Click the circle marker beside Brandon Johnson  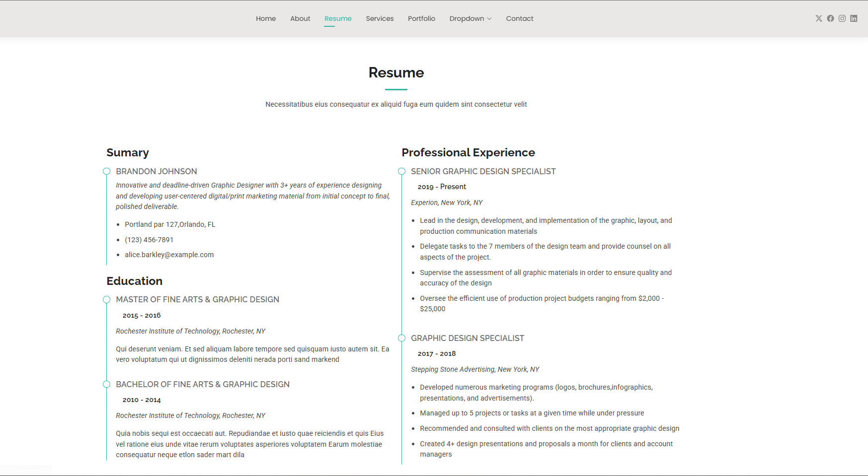click(x=106, y=171)
